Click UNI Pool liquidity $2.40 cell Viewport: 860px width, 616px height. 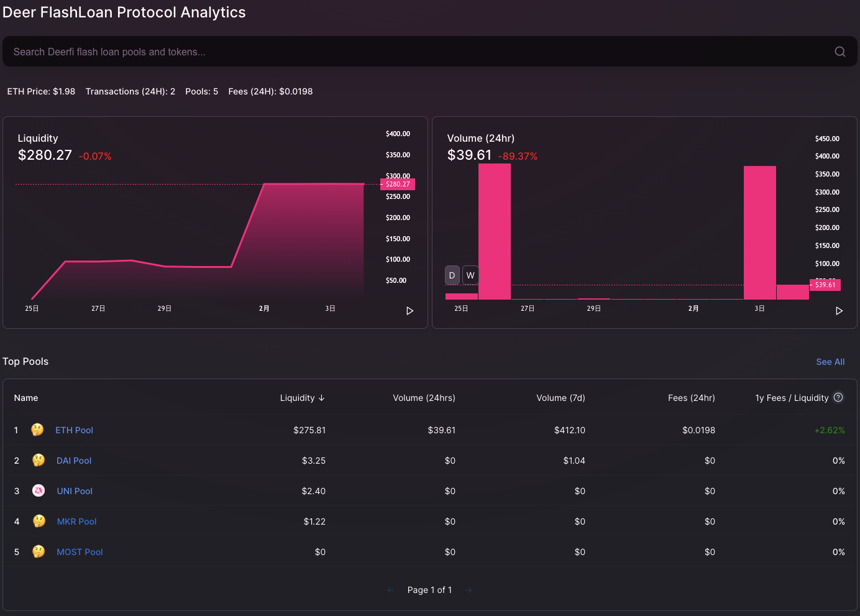pos(314,491)
